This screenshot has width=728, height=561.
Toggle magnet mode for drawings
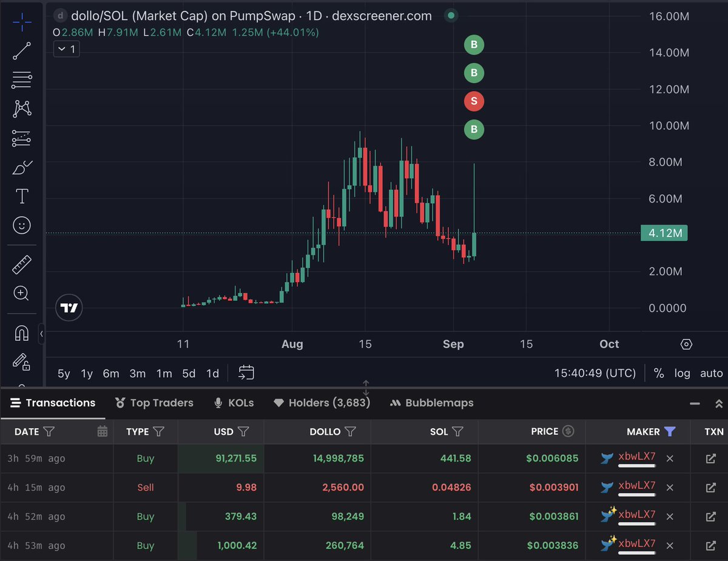[x=22, y=333]
